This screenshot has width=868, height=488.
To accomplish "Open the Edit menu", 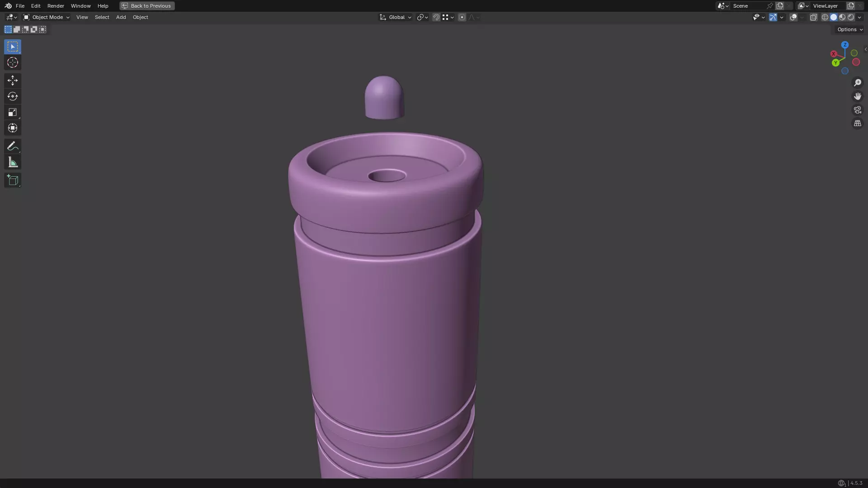I will [36, 6].
